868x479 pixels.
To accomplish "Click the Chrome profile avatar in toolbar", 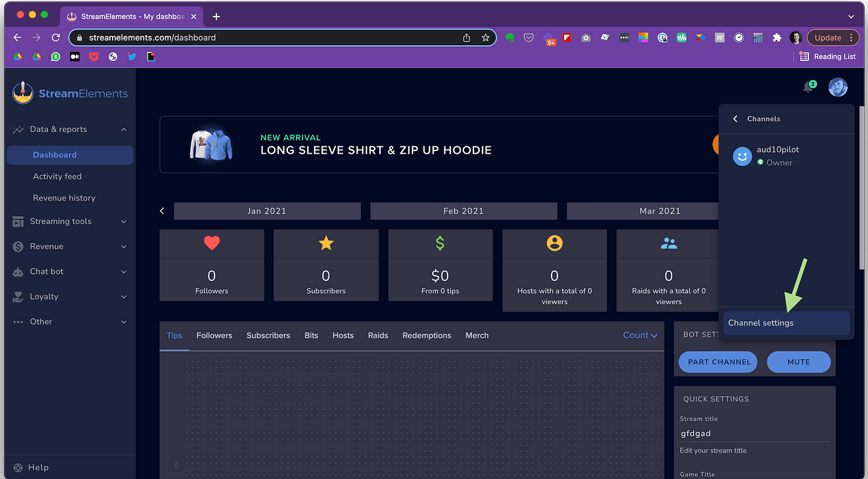I will pyautogui.click(x=797, y=38).
